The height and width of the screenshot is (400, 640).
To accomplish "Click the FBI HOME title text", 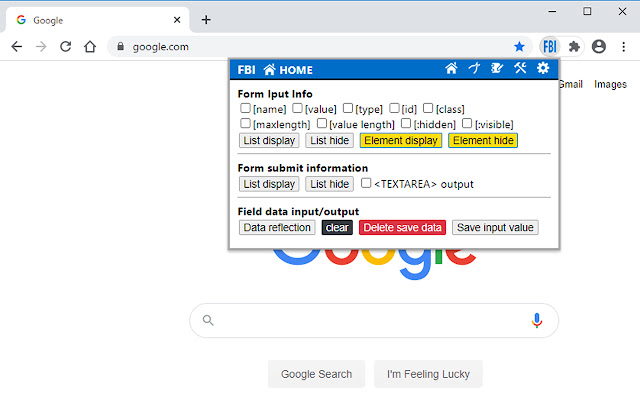I will point(275,70).
